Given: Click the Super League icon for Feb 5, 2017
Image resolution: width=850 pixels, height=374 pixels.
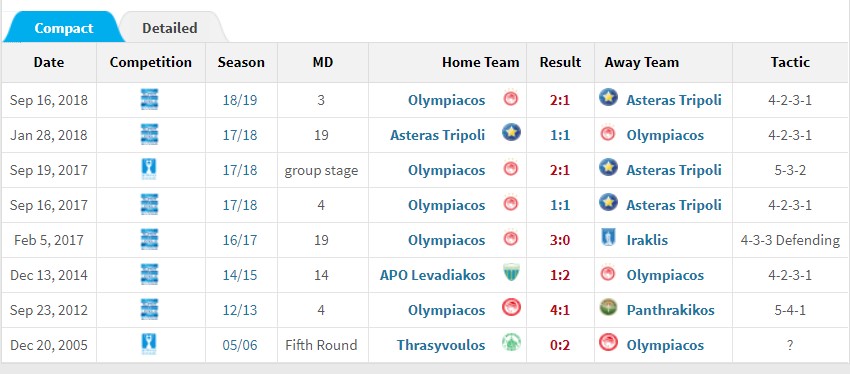Looking at the screenshot, I should click(x=149, y=240).
